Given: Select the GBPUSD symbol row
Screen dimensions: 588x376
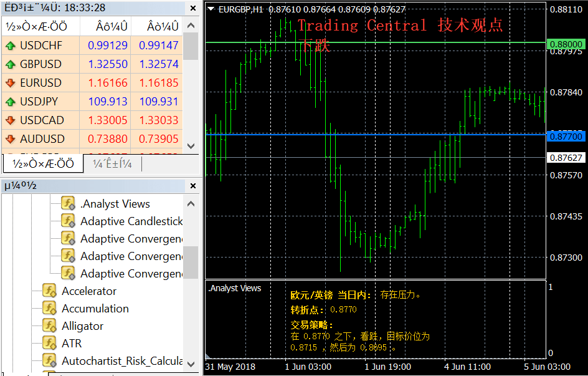Looking at the screenshot, I should (x=92, y=64).
